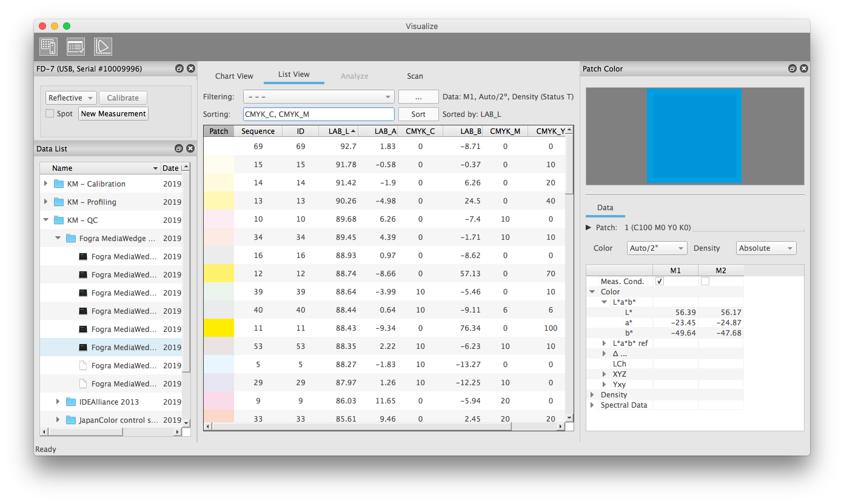844x504 pixels.
Task: Open the Density Absolute dropdown
Action: (766, 248)
